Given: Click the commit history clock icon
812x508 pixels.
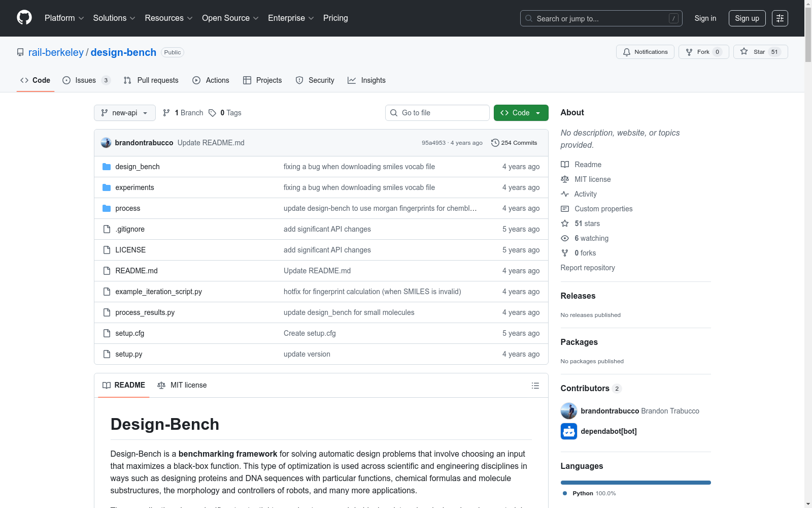Looking at the screenshot, I should [x=495, y=143].
